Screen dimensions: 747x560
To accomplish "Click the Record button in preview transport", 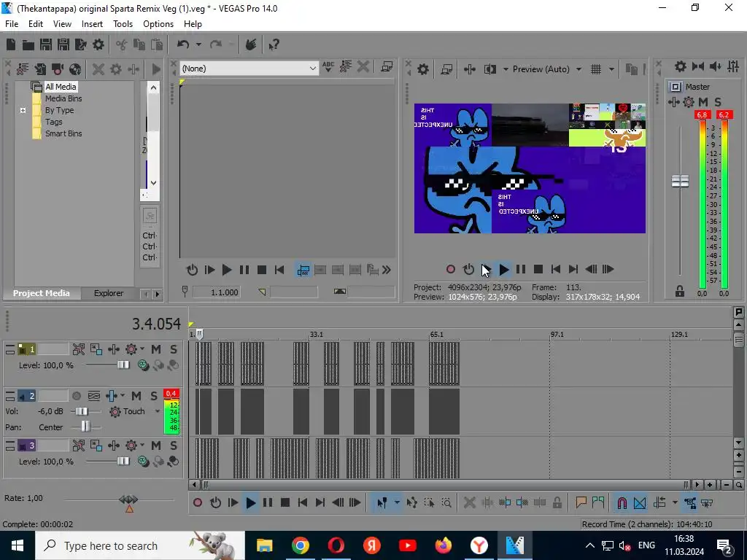I will (451, 270).
